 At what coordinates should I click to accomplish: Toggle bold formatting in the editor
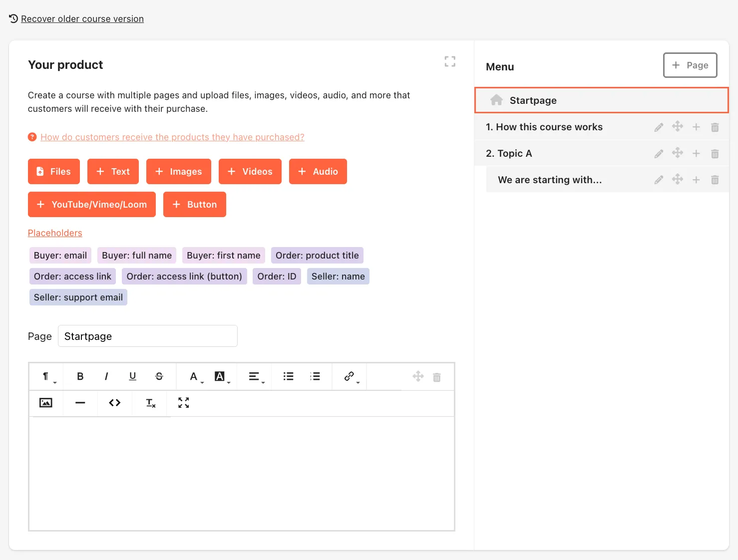click(x=80, y=376)
